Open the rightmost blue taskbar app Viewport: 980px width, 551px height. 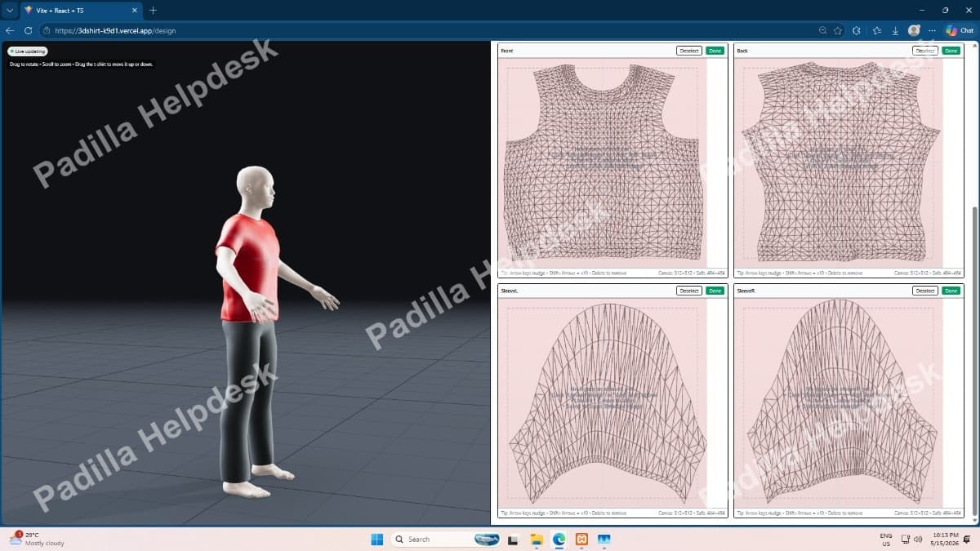pyautogui.click(x=604, y=539)
